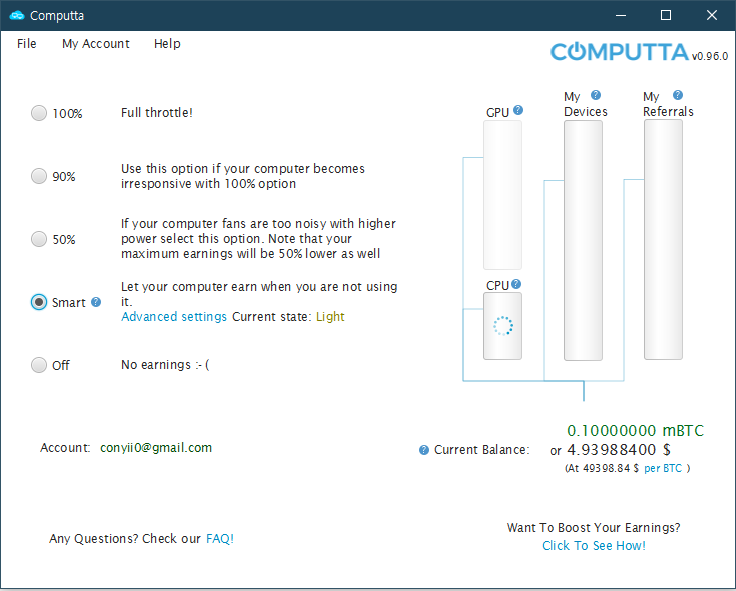
Task: Open the My Devices help icon
Action: 596,95
